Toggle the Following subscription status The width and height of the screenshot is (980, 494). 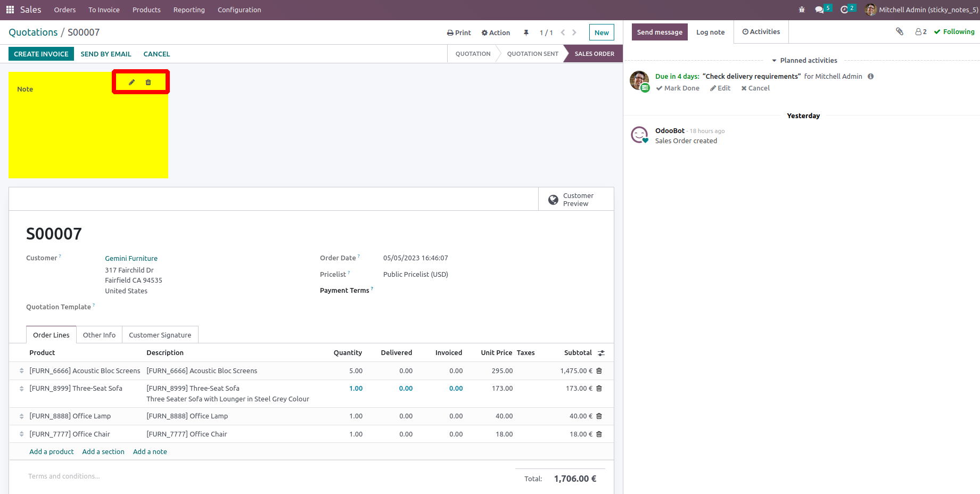954,32
